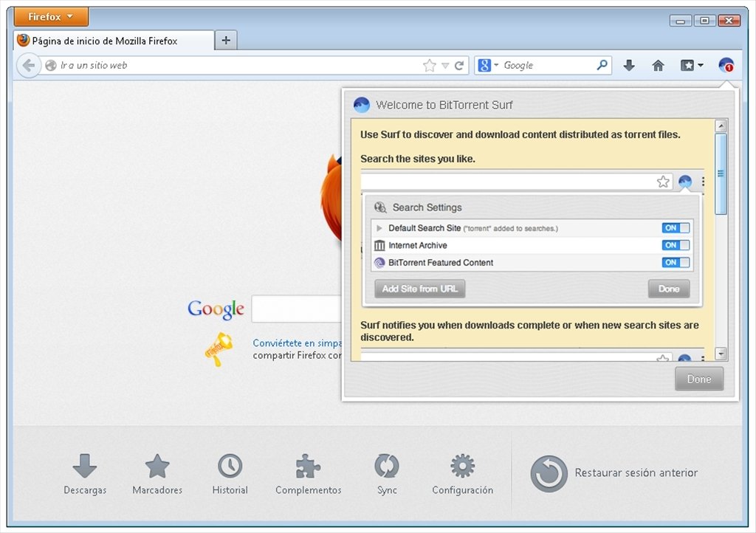Click the welcome panel scrollbar thumb
The image size is (756, 533).
[x=721, y=174]
